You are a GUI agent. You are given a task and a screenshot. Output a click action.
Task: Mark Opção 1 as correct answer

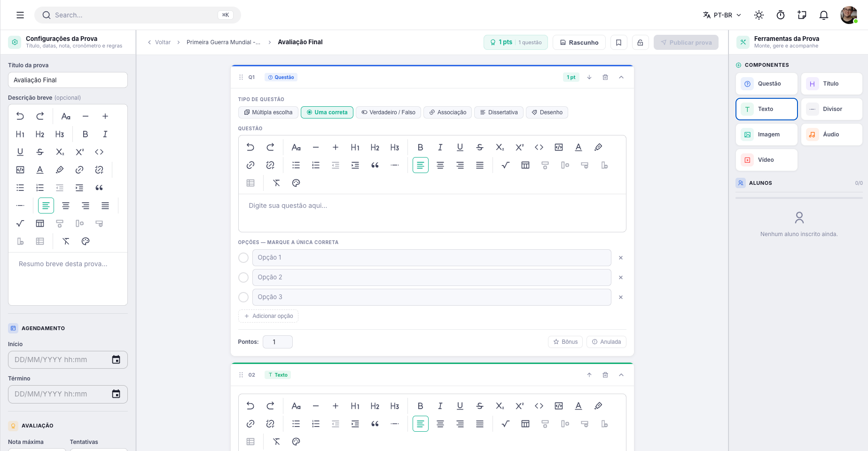pyautogui.click(x=243, y=258)
